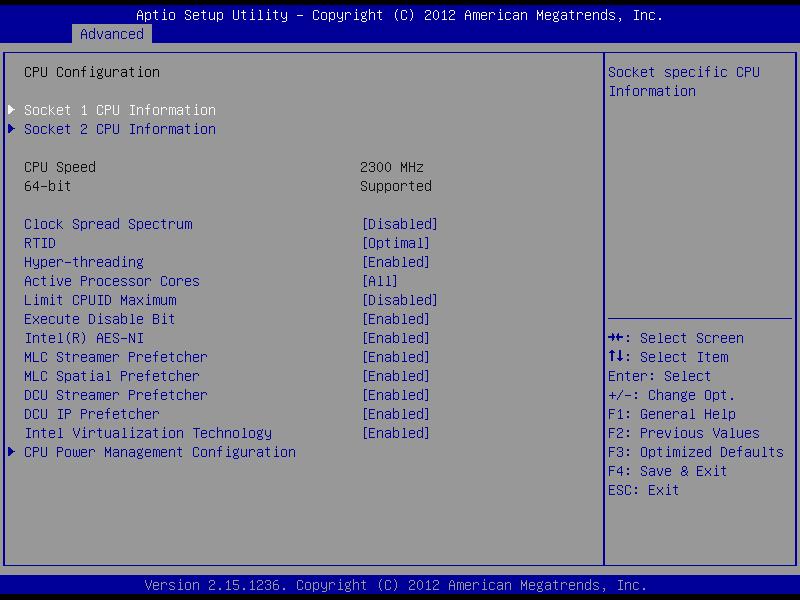Click the Version 2.15.1236 footer text
The width and height of the screenshot is (800, 600).
[x=396, y=585]
